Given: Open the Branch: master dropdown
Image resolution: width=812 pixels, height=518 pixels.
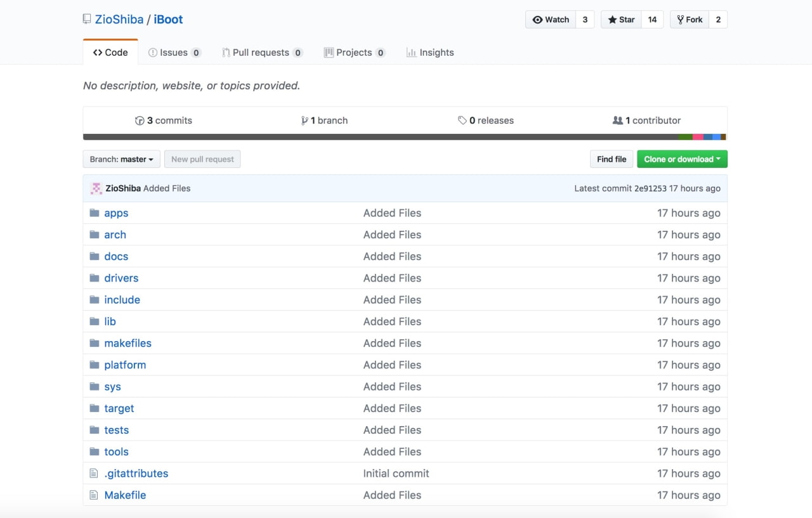Looking at the screenshot, I should coord(121,159).
